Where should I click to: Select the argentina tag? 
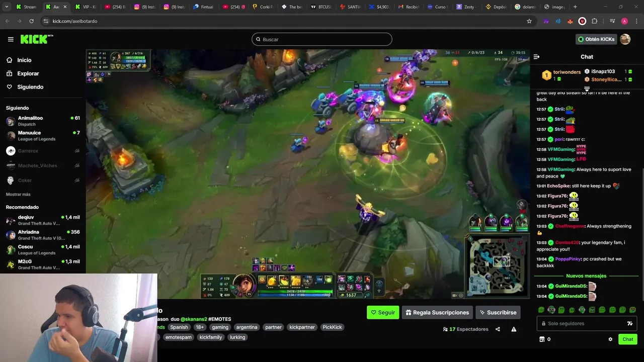coord(247,327)
